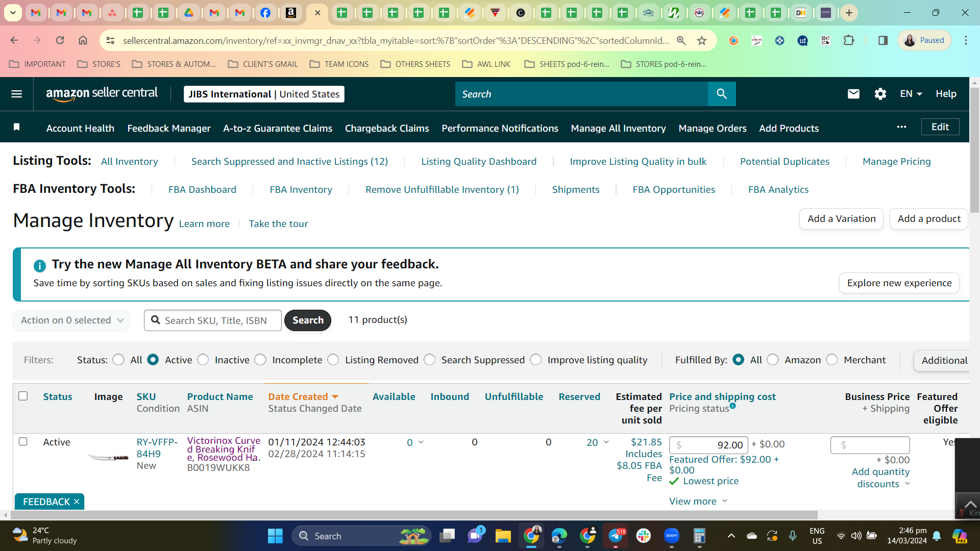Click Explore new experience button

coord(899,283)
